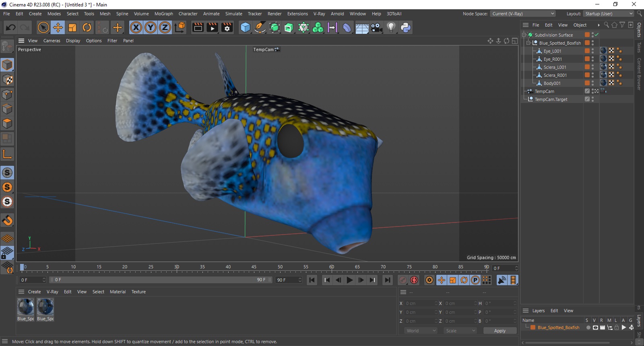Click Render View clapperboard icon

198,27
